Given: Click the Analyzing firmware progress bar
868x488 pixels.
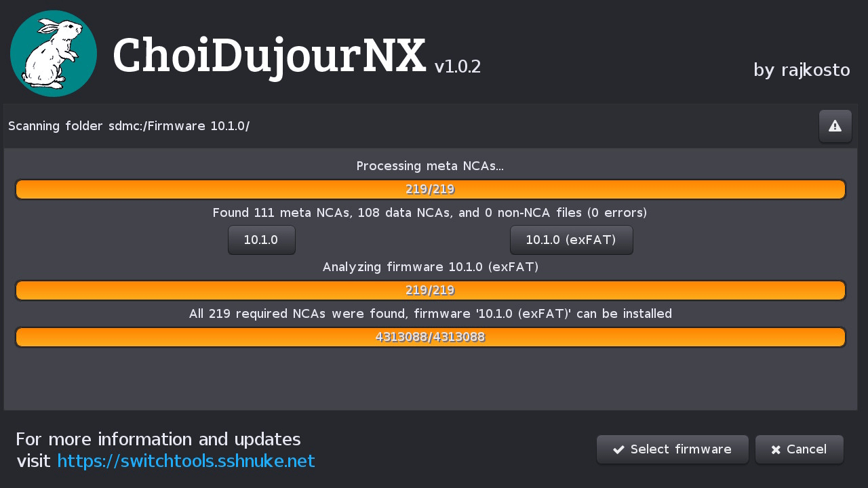Looking at the screenshot, I should click(431, 290).
